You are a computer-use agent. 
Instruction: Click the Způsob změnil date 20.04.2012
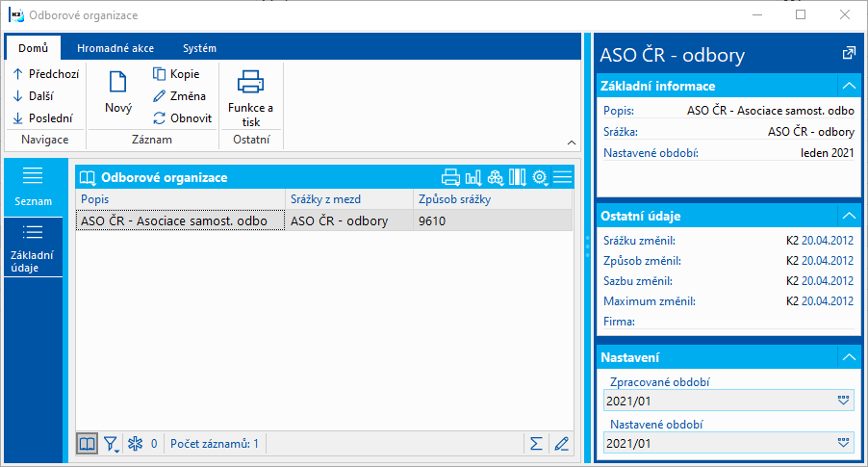[828, 260]
